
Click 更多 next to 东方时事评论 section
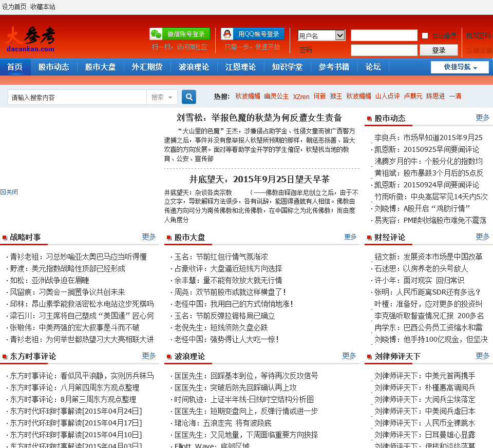pos(149,356)
